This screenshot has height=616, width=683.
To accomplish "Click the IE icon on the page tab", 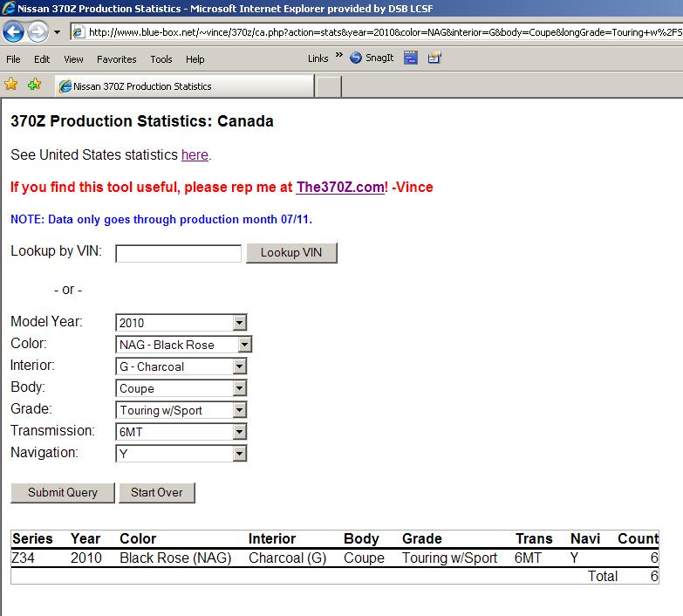I will point(65,86).
